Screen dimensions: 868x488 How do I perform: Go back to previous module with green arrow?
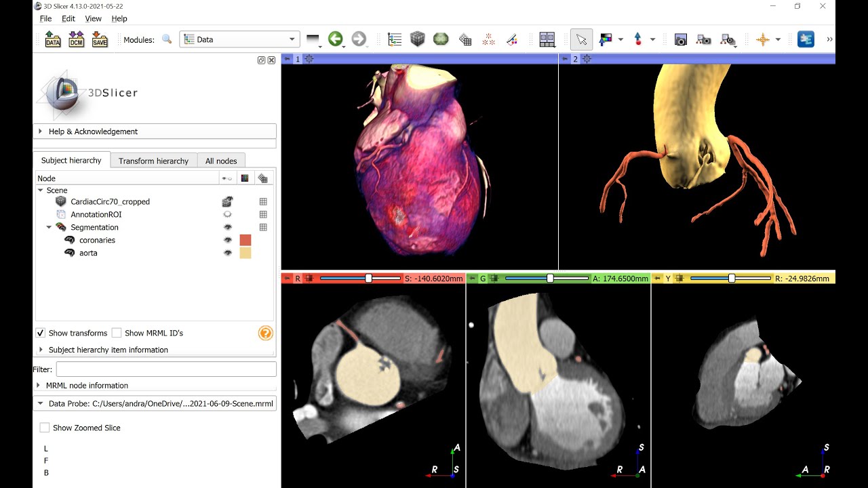click(x=335, y=39)
